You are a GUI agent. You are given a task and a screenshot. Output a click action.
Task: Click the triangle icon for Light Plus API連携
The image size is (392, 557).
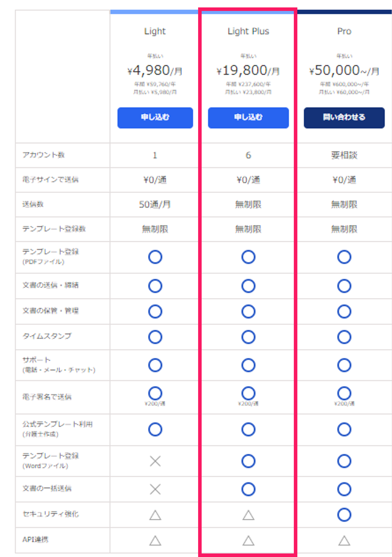[x=248, y=540]
